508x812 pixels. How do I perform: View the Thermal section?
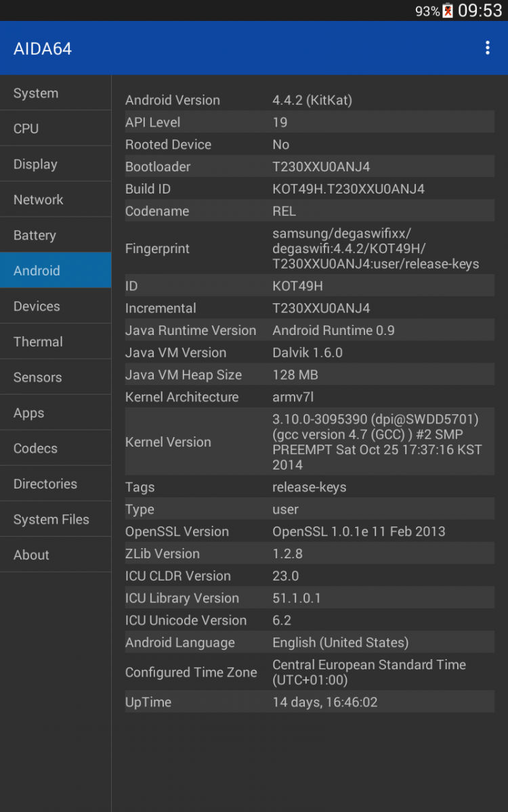click(56, 342)
